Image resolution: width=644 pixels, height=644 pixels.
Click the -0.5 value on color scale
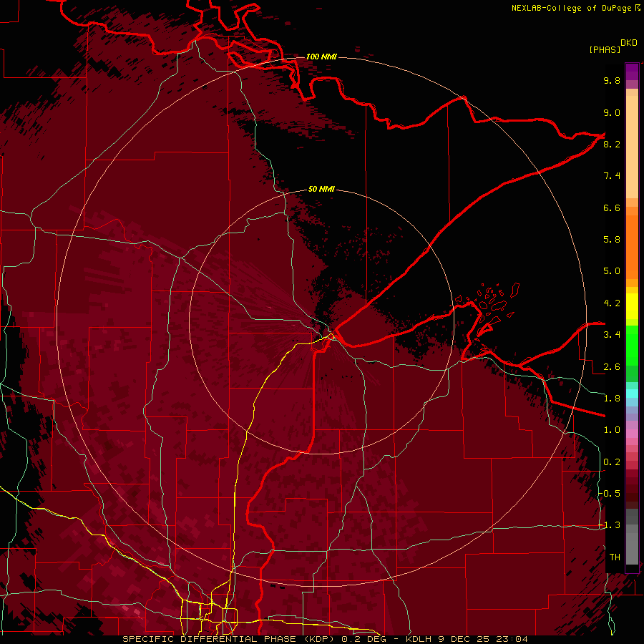click(610, 494)
